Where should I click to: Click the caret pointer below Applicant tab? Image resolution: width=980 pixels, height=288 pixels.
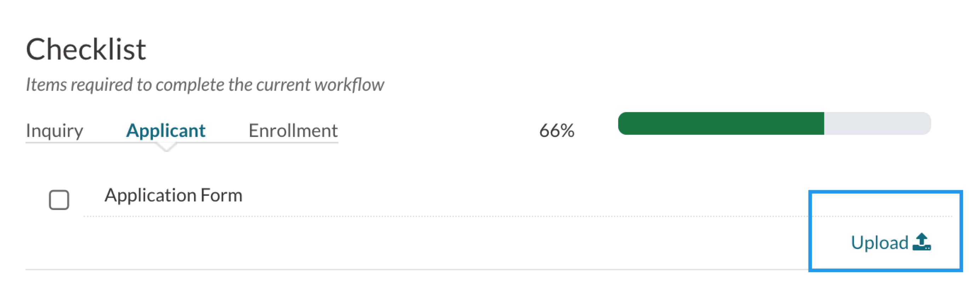[x=166, y=147]
